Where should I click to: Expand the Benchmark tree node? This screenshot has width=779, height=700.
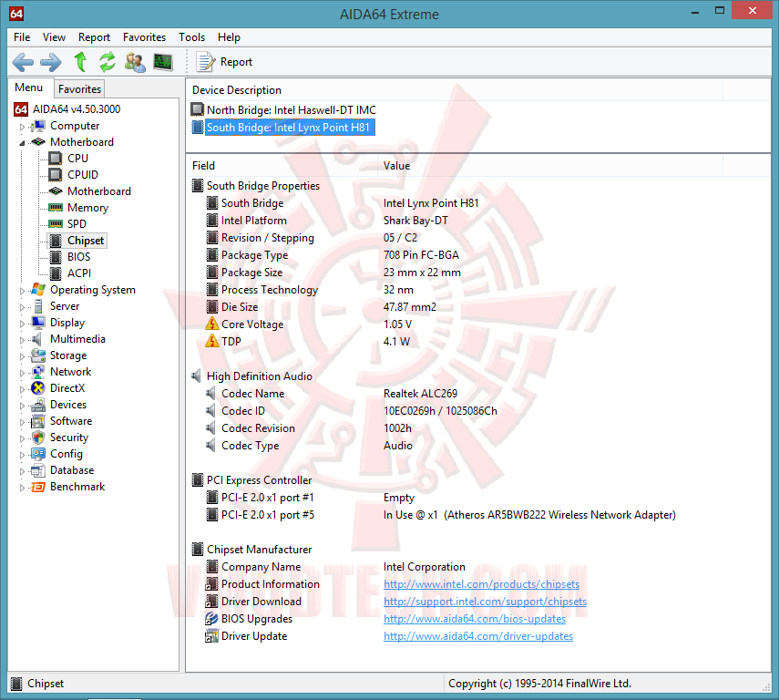coord(22,488)
